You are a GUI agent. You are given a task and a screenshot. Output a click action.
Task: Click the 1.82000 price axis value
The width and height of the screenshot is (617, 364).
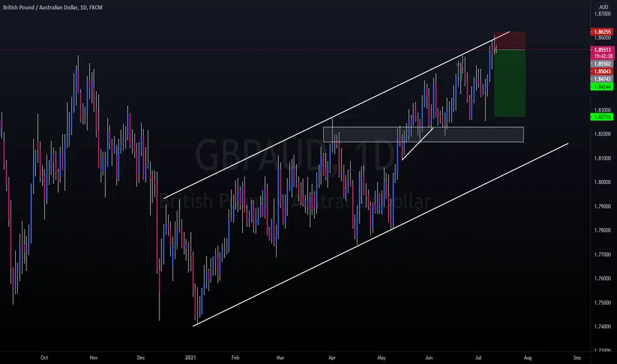[x=602, y=134]
